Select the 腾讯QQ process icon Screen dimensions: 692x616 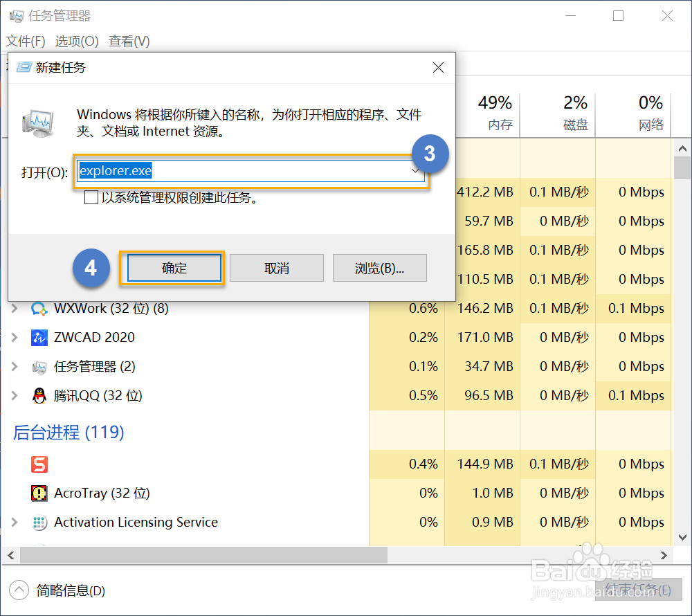pyautogui.click(x=39, y=396)
